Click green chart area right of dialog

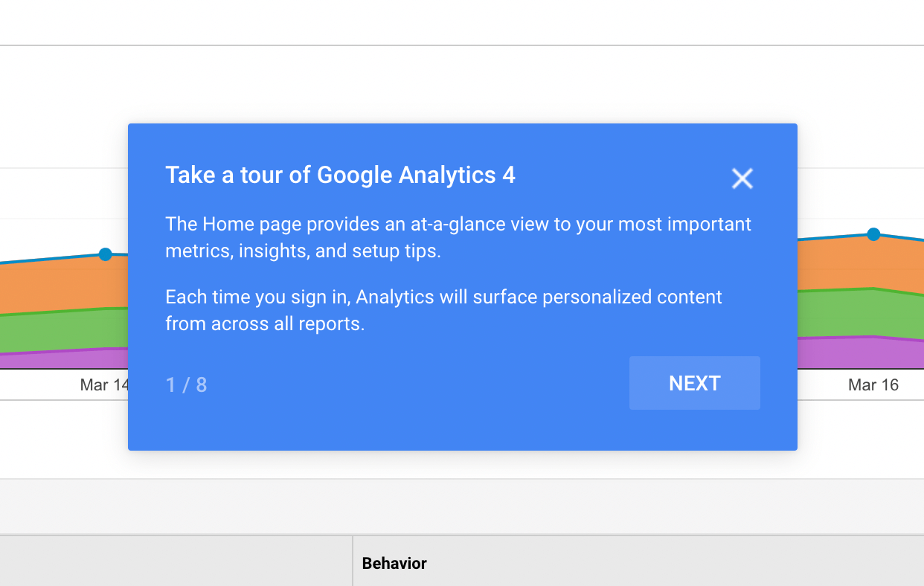pos(856,312)
